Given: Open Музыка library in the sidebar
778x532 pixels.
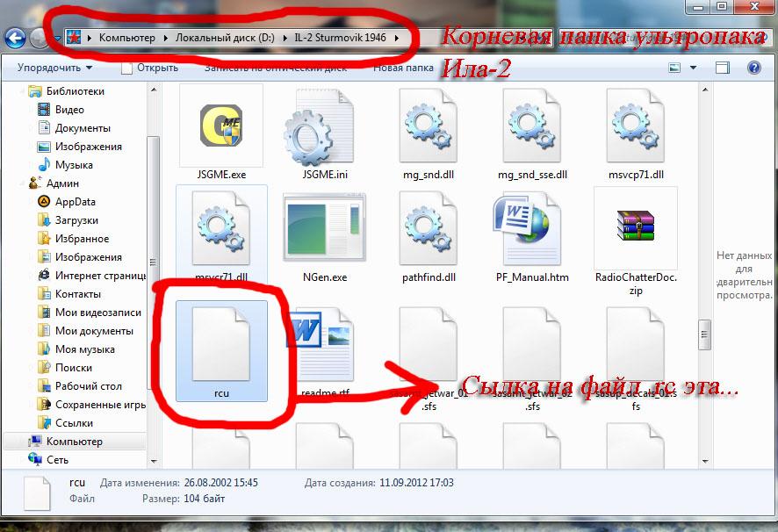Looking at the screenshot, I should tap(66, 165).
